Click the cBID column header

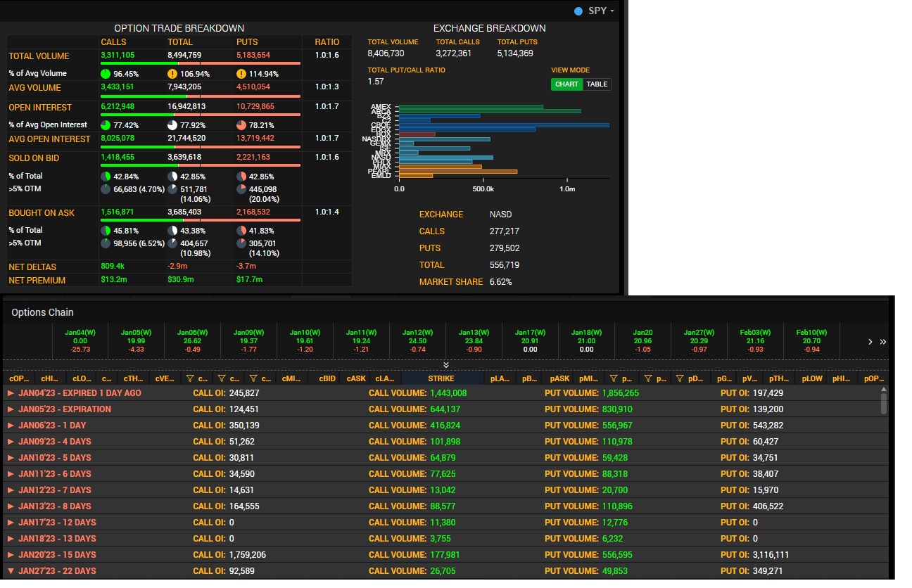tap(327, 378)
